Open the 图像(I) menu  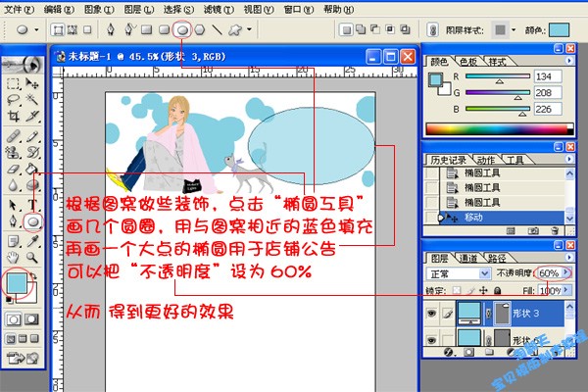pos(99,10)
